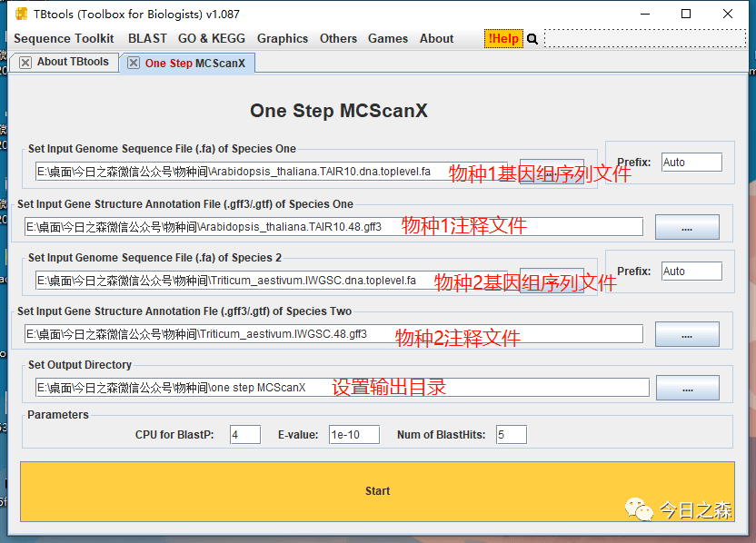Close the About TBtools tab

(25, 62)
